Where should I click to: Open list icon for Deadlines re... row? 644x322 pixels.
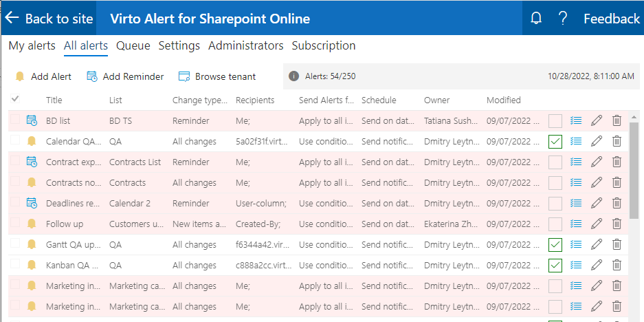(x=576, y=203)
